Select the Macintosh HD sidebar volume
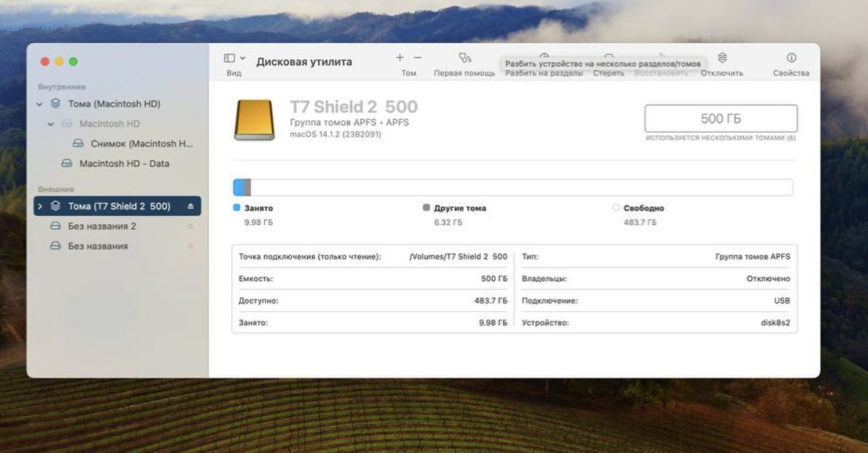Screen dimensions: 868x453 tap(110, 123)
